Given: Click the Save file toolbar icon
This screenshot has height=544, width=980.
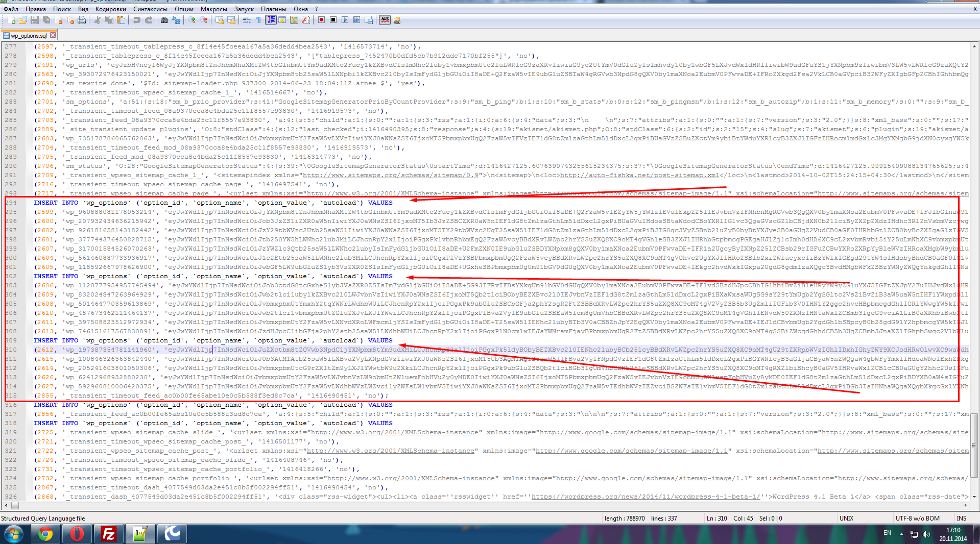Looking at the screenshot, I should click(35, 20).
